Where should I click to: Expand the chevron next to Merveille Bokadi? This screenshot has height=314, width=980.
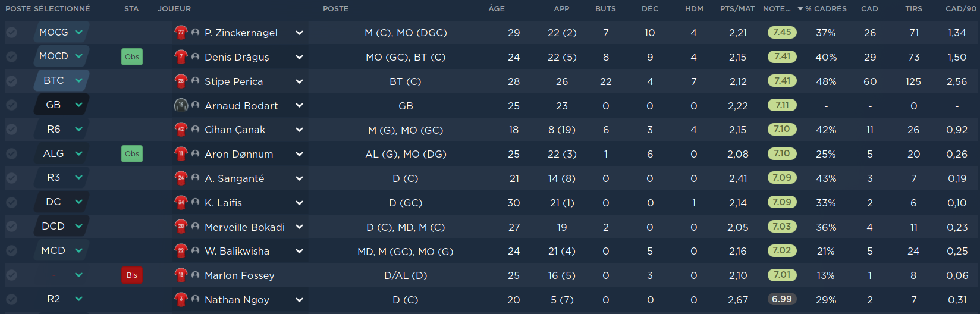(299, 227)
